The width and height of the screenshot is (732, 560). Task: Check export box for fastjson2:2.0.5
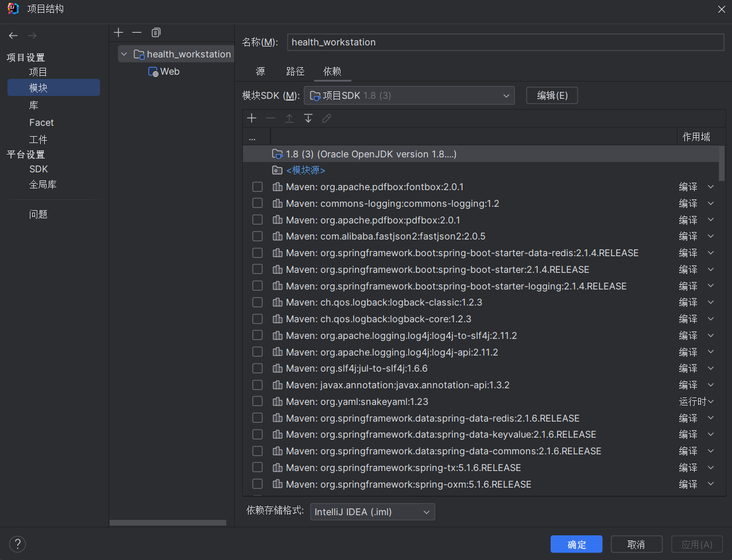click(258, 236)
